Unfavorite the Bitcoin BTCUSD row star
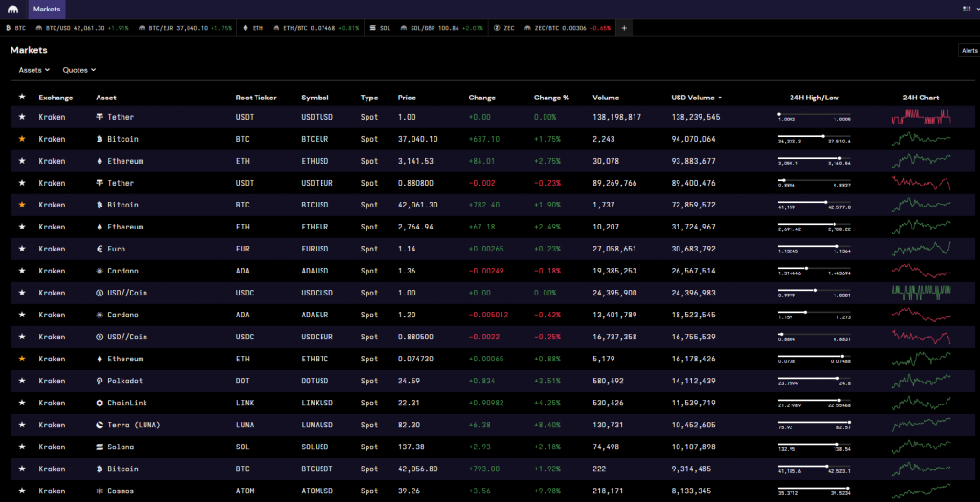Screen dimensions: 980x502 [x=22, y=205]
